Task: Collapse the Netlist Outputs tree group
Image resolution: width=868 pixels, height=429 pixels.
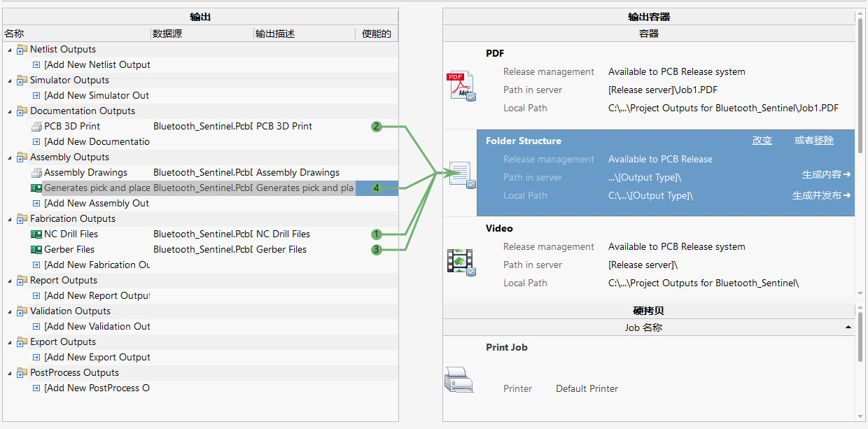Action: click(x=10, y=50)
